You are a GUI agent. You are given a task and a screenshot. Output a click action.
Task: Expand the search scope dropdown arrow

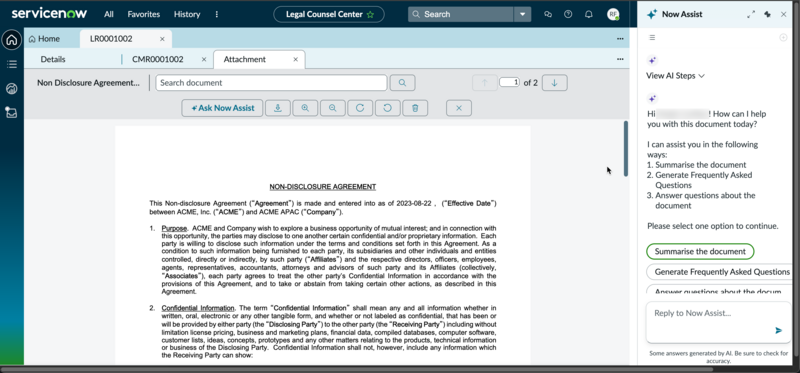point(522,14)
